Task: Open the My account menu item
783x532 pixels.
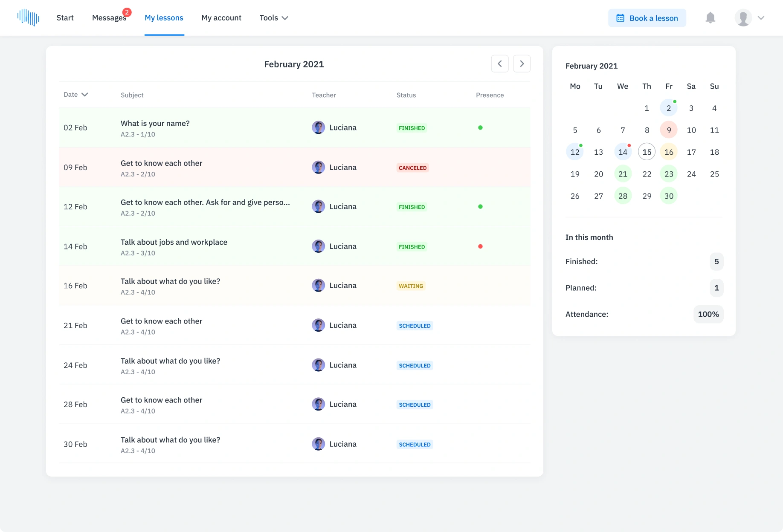Action: coord(221,18)
